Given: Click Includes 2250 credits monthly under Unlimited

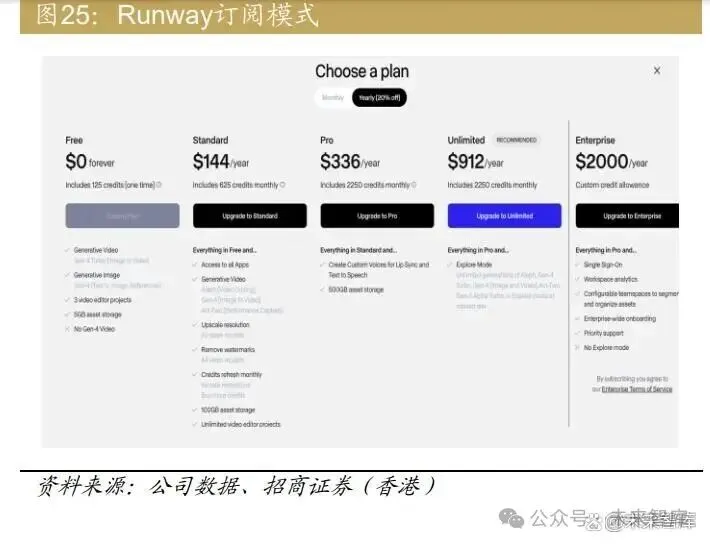Looking at the screenshot, I should [492, 185].
